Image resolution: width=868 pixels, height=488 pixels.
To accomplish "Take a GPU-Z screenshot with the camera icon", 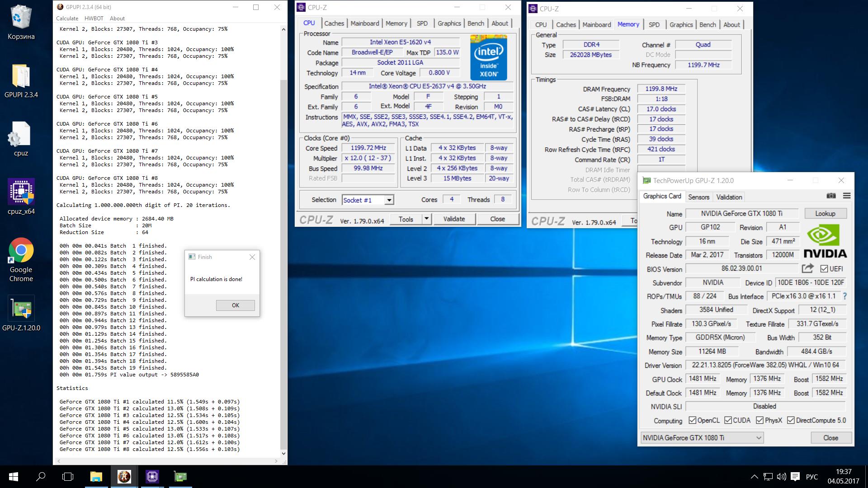I will 831,196.
